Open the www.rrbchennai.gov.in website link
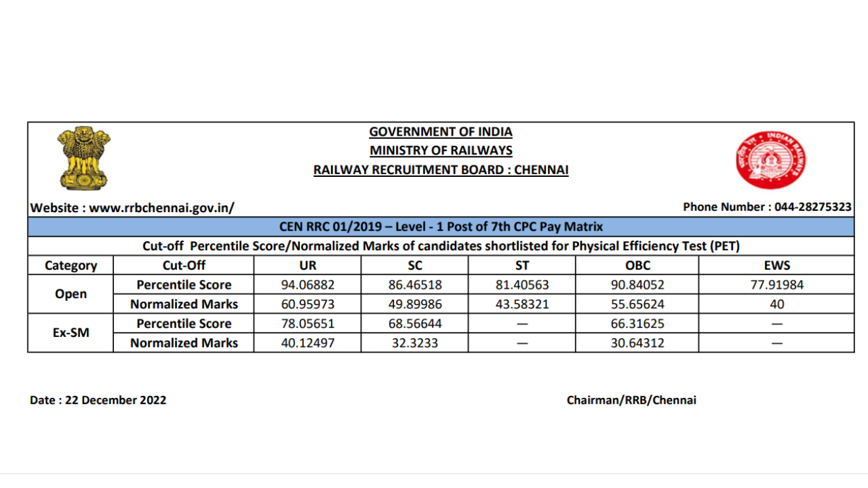The width and height of the screenshot is (868, 488). pyautogui.click(x=161, y=208)
